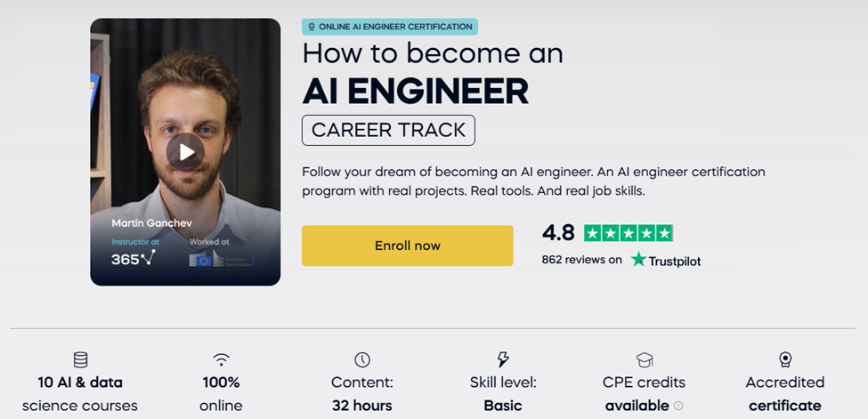The height and width of the screenshot is (419, 868).
Task: Click the green five-star rating
Action: (629, 233)
